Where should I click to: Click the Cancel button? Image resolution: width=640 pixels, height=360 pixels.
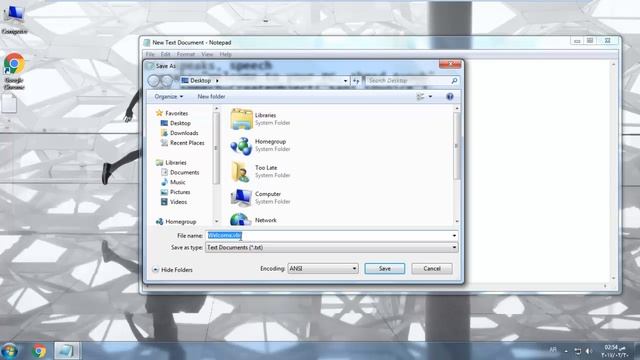pos(432,269)
